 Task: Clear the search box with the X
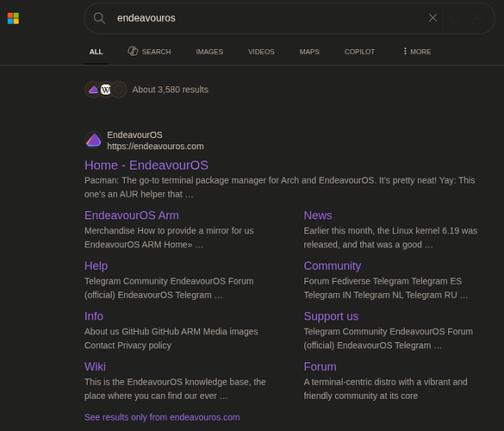[432, 18]
